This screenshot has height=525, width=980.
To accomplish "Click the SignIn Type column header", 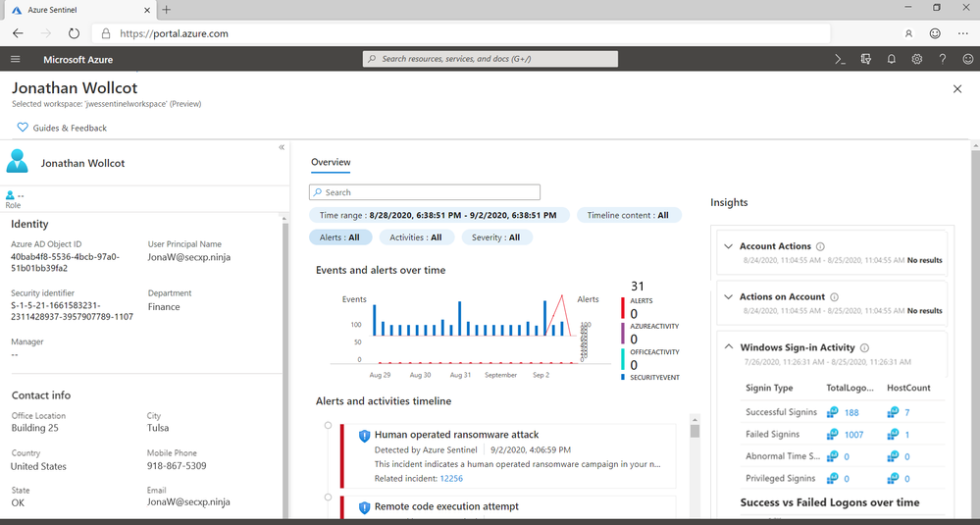I will click(x=769, y=388).
